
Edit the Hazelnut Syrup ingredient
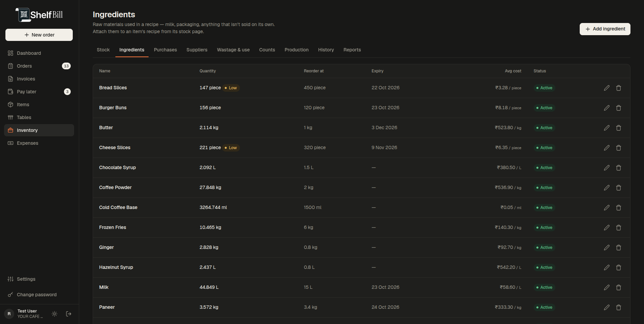click(607, 268)
